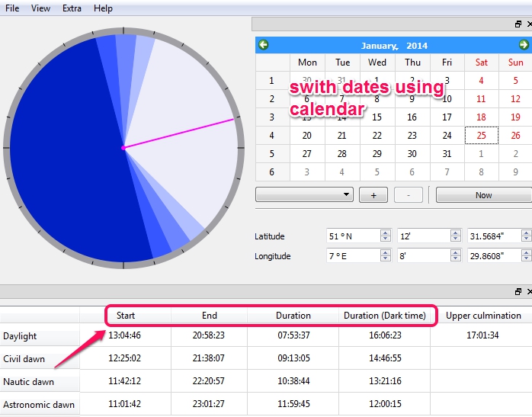
Task: Open the File menu
Action: click(x=12, y=8)
